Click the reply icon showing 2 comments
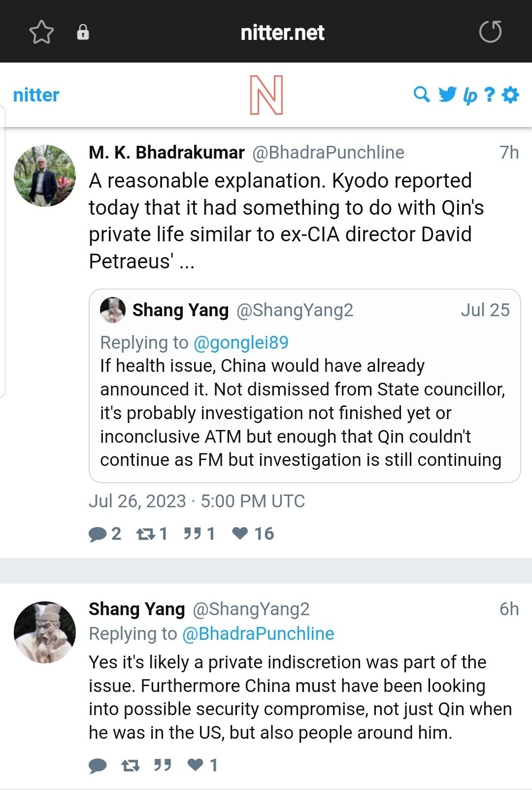The height and width of the screenshot is (790, 532). (98, 534)
